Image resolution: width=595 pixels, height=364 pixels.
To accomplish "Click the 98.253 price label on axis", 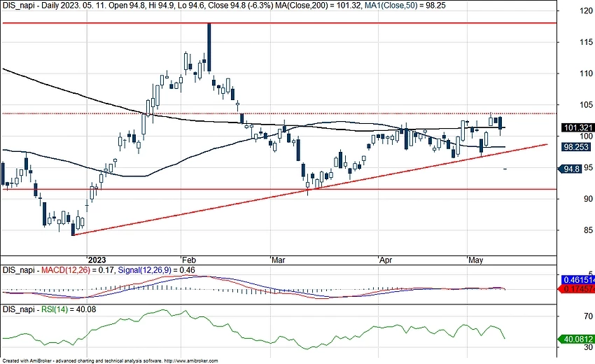I will click(575, 147).
